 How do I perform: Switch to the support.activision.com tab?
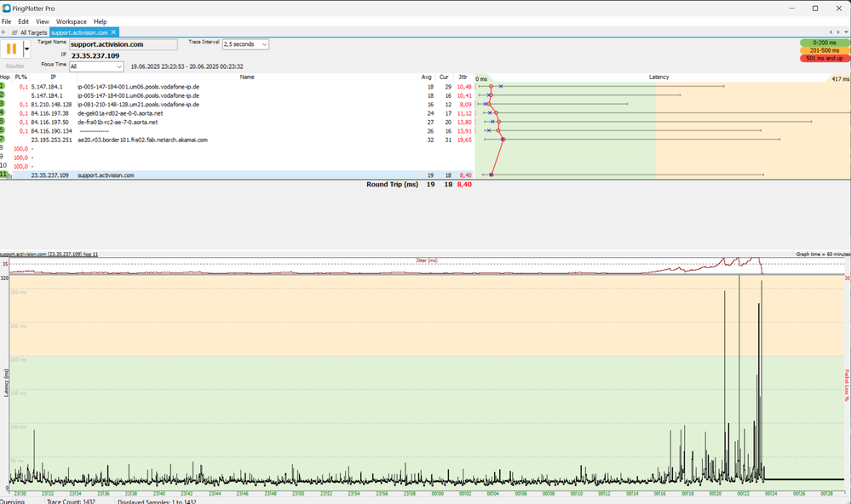pyautogui.click(x=79, y=32)
